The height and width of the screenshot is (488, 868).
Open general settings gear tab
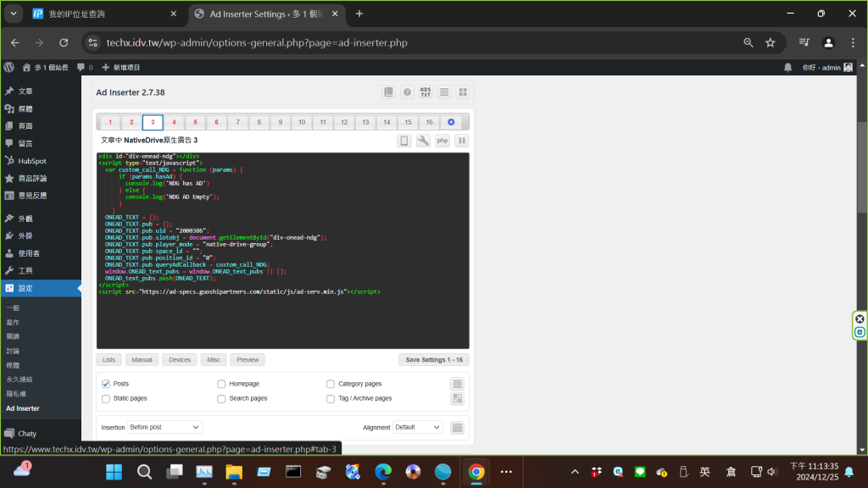click(451, 122)
